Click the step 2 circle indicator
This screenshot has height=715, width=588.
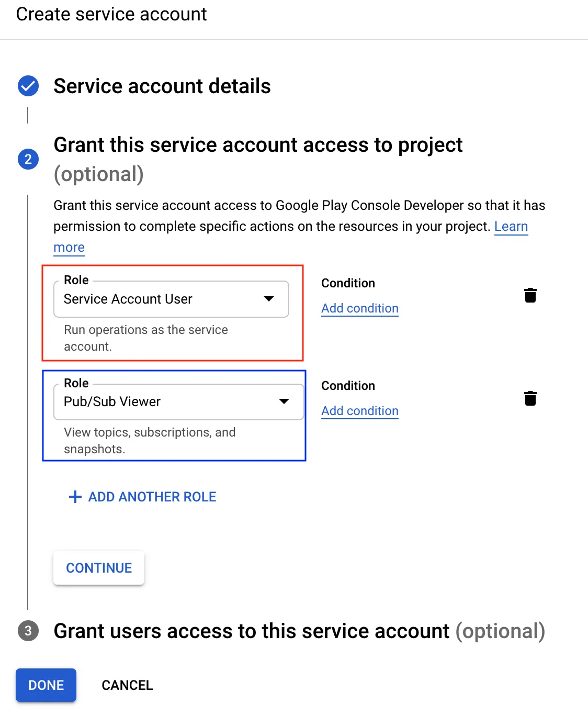click(x=28, y=159)
